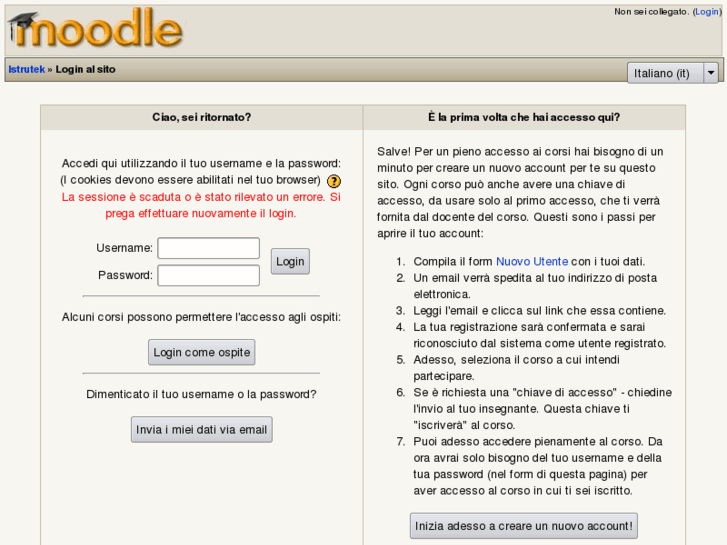Viewport: 727px width, 545px height.
Task: Focus the Username text field
Action: click(x=209, y=248)
